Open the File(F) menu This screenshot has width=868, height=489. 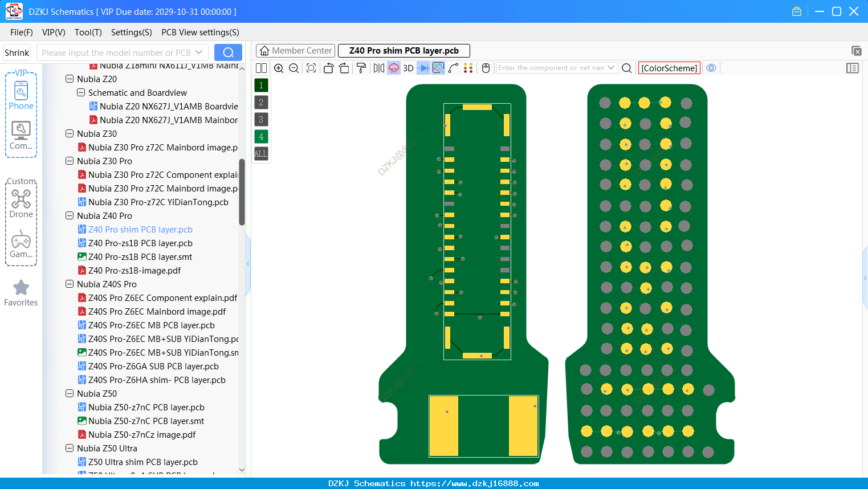click(22, 32)
